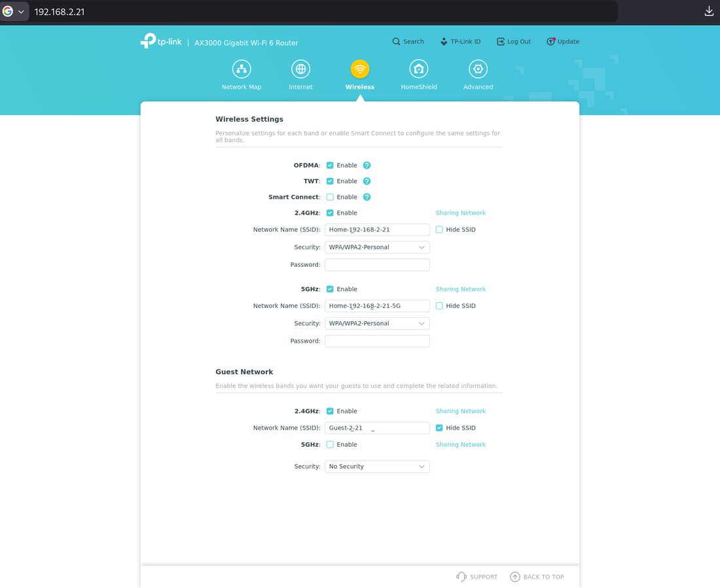Image resolution: width=720 pixels, height=588 pixels.
Task: Enable the guest 5GHz checkbox
Action: tap(330, 444)
